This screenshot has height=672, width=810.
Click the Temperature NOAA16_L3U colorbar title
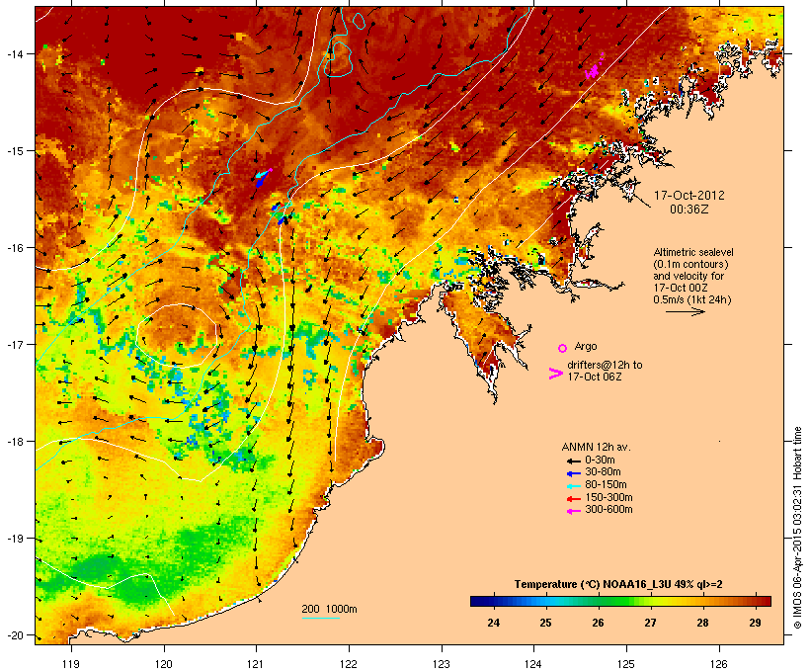618,584
